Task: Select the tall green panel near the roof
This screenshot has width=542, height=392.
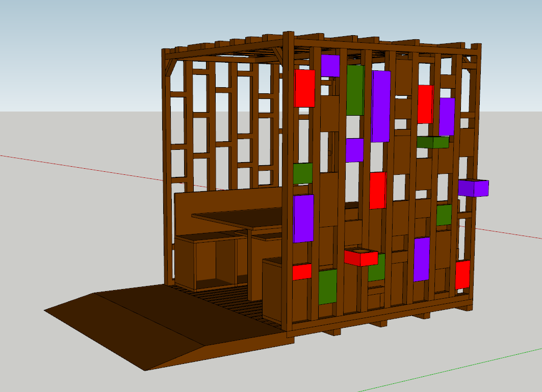Action: (355, 90)
